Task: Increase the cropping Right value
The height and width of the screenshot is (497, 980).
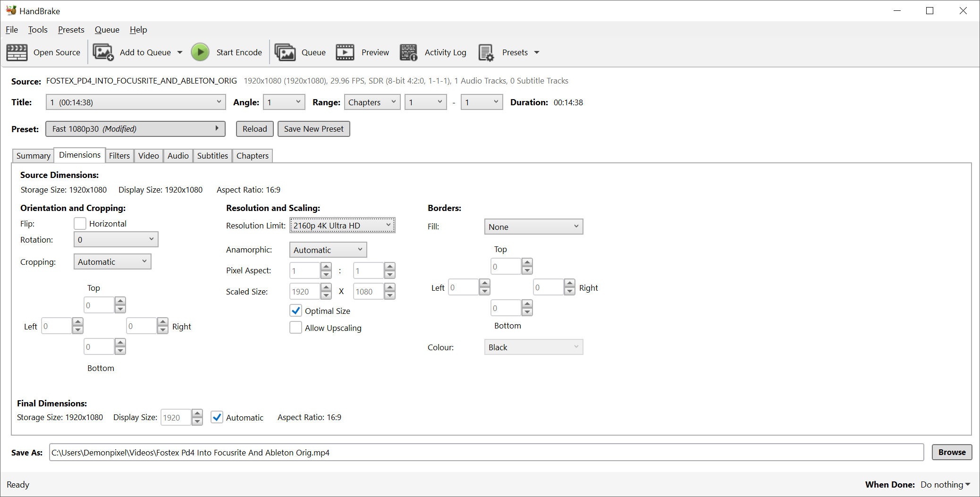Action: click(x=163, y=322)
